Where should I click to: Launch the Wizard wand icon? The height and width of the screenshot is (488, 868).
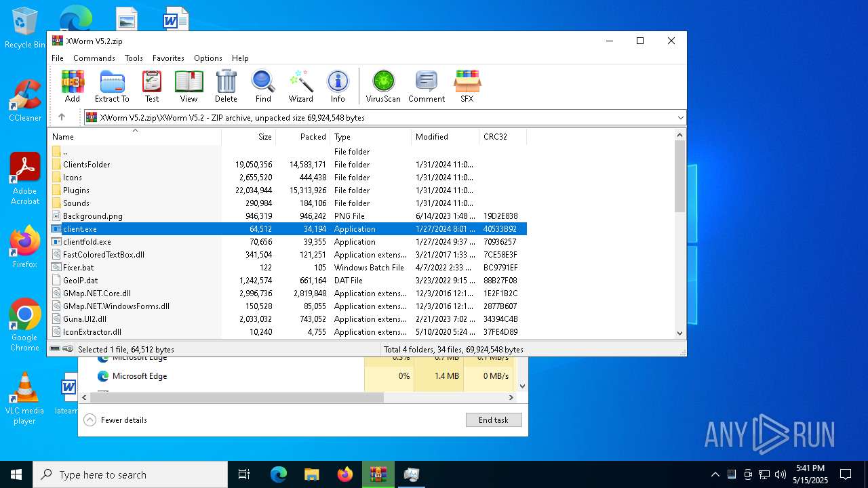[300, 86]
